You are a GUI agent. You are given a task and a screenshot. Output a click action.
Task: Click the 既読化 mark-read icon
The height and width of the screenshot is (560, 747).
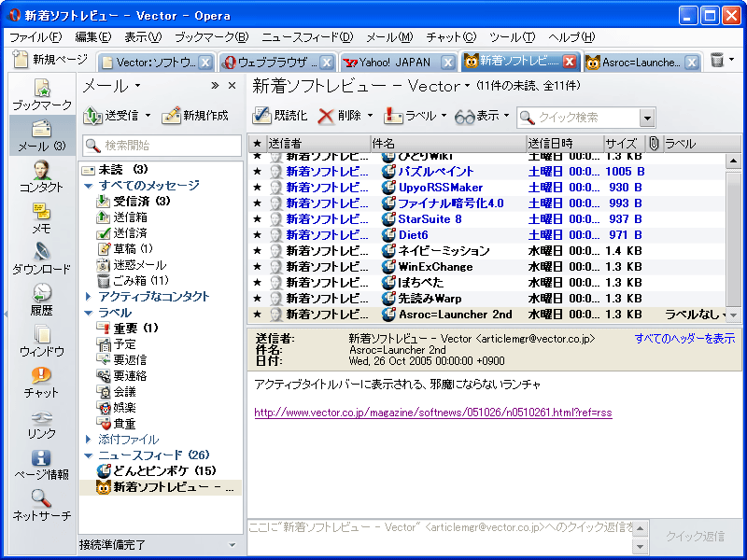click(261, 115)
